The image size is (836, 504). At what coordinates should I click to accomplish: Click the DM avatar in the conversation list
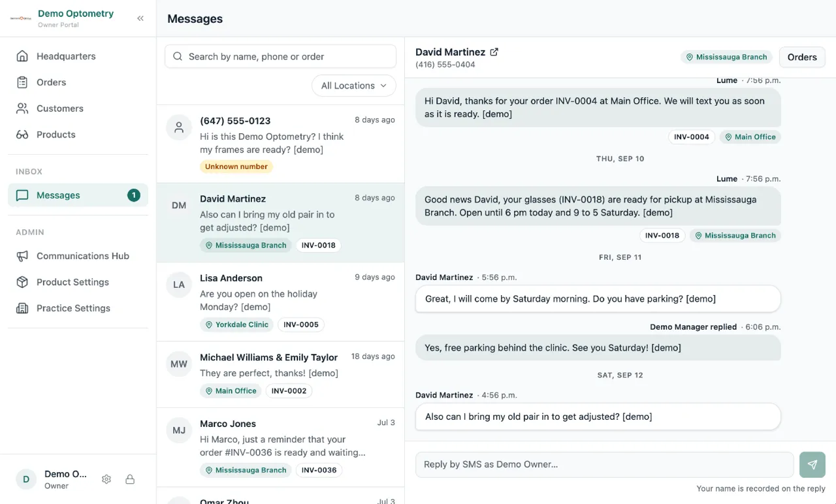[x=179, y=205]
